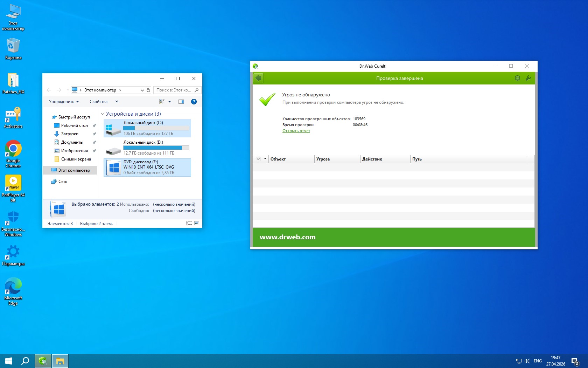Screen dimensions: 588x368
Task: Open Dr.Web settings wrench icon
Action: [528, 78]
